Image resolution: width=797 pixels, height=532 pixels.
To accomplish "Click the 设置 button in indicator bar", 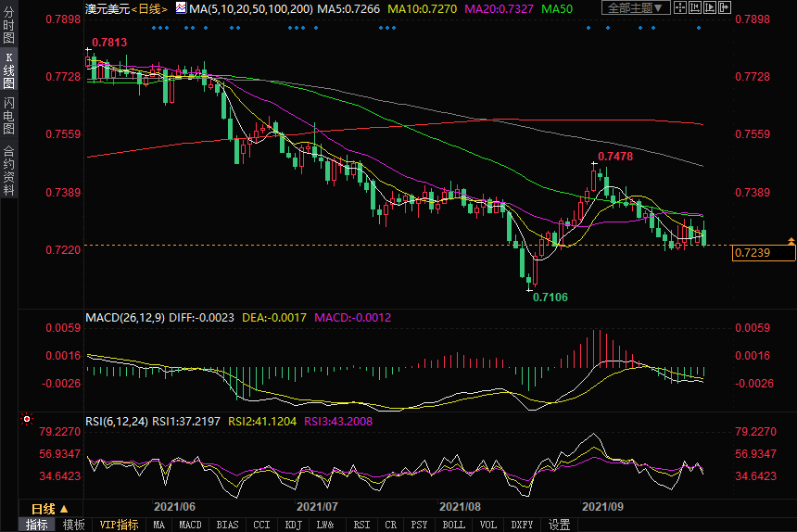I will pos(559,525).
